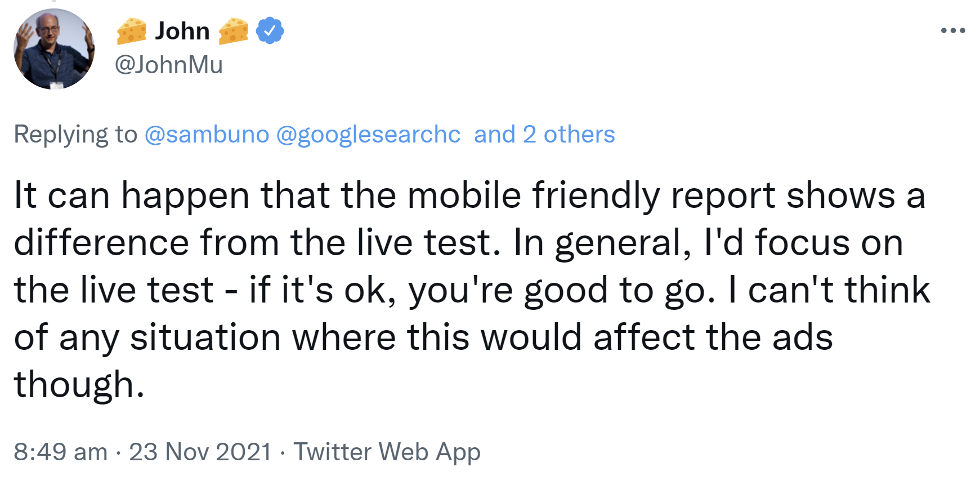Click the '23 Nov 2021' date text
Image resolution: width=980 pixels, height=489 pixels.
click(200, 451)
